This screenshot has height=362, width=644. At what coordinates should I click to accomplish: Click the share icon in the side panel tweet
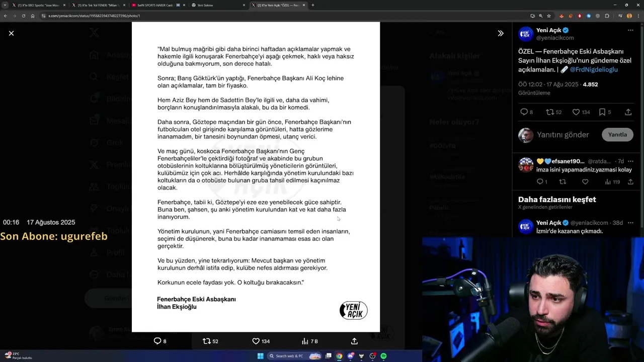628,112
